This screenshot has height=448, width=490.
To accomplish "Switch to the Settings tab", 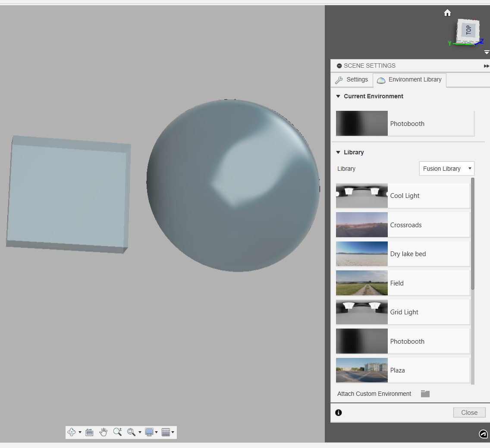I will coord(352,79).
